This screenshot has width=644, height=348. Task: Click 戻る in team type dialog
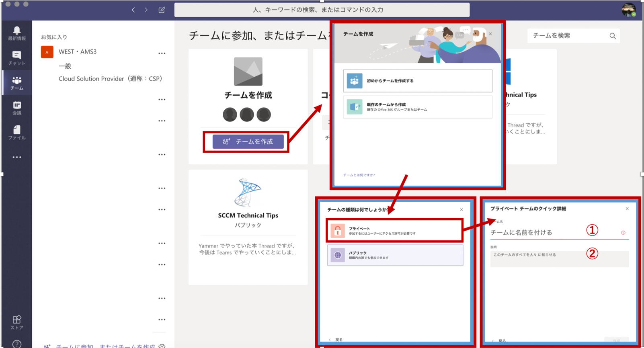tap(336, 340)
